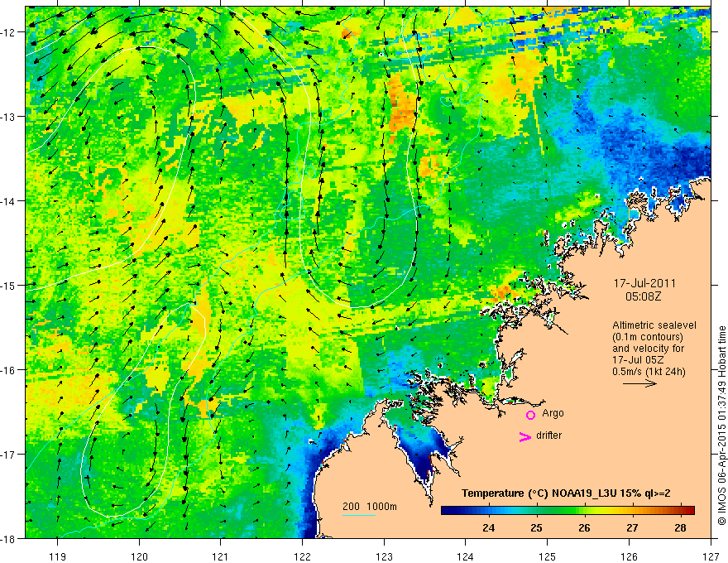
Task: Click the 'Altimetric sealevel' caption line
Action: [654, 325]
